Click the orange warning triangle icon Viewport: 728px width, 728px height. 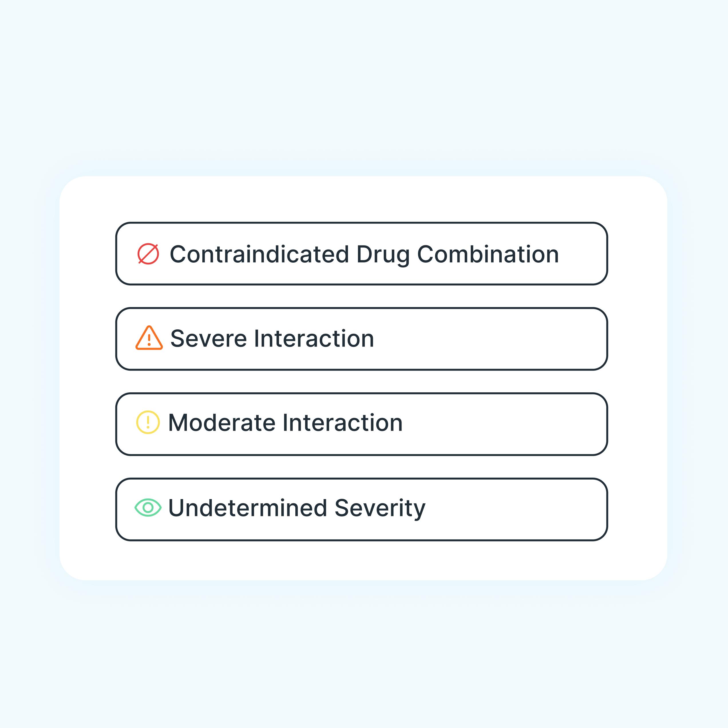tap(149, 338)
